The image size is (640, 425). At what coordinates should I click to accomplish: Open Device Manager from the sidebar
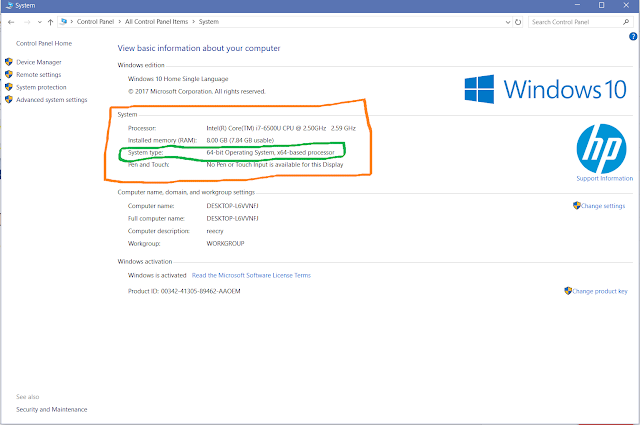coord(39,62)
